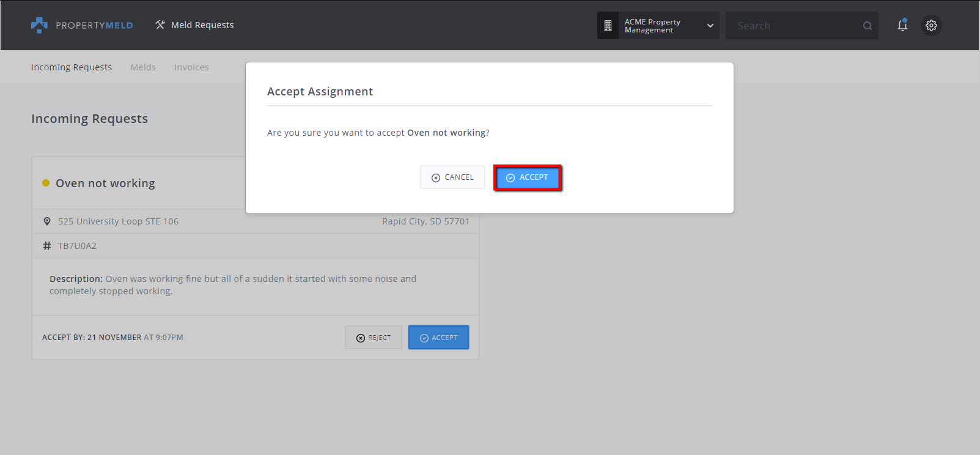The width and height of the screenshot is (980, 455).
Task: Open the settings gear menu
Action: 931,26
